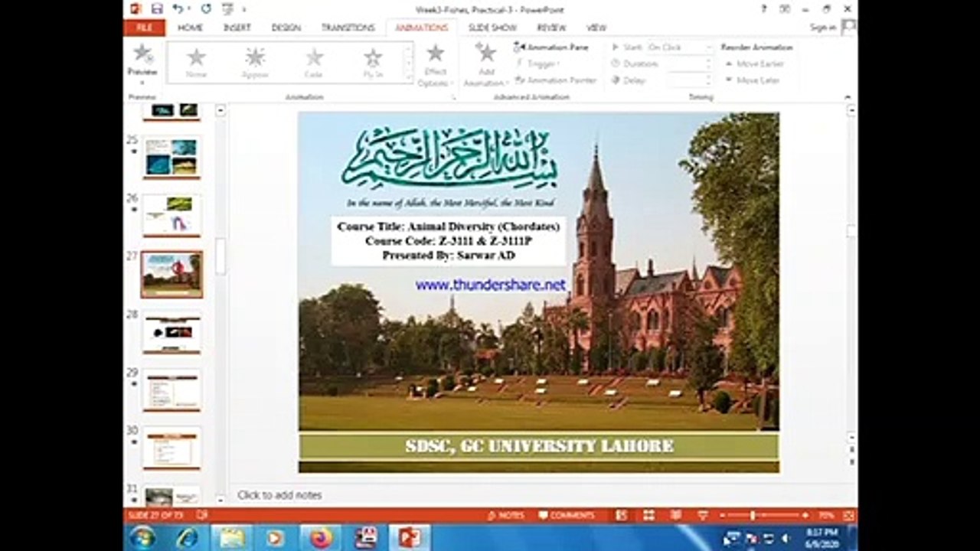Click Start From Beginning icon in title bar
The height and width of the screenshot is (551, 980).
pyautogui.click(x=227, y=8)
